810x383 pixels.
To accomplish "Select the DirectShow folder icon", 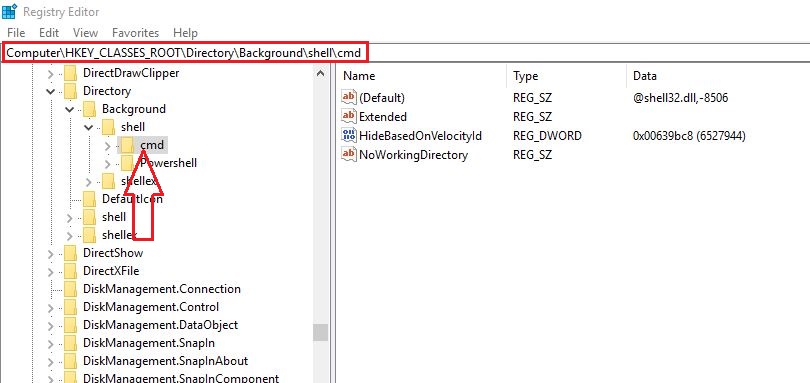I will coord(70,253).
